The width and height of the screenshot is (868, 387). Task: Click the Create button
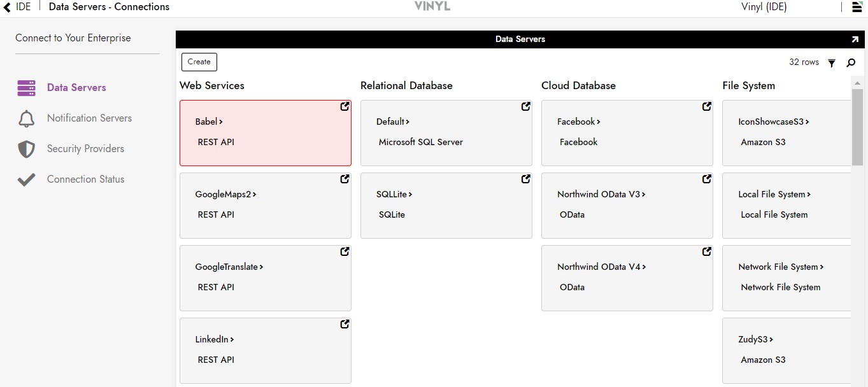tap(199, 62)
